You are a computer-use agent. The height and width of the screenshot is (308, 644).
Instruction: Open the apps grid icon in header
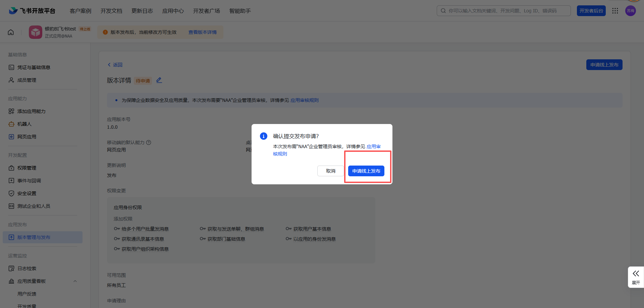click(615, 11)
